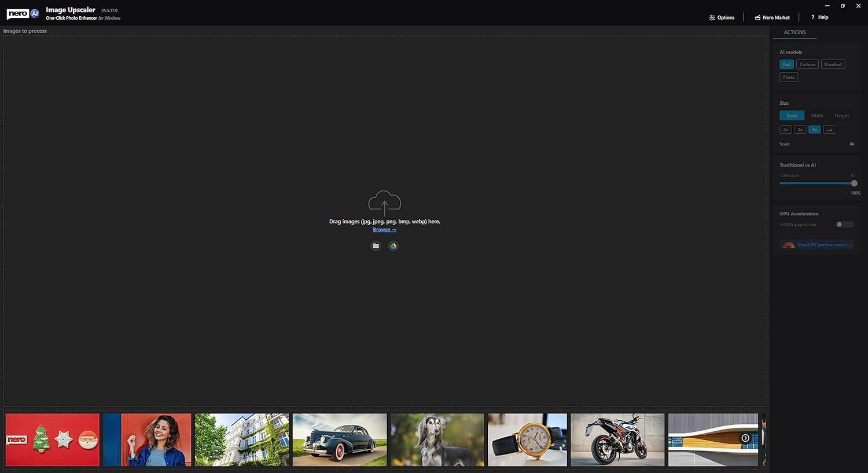
Task: Switch size mode to Height
Action: pos(841,116)
